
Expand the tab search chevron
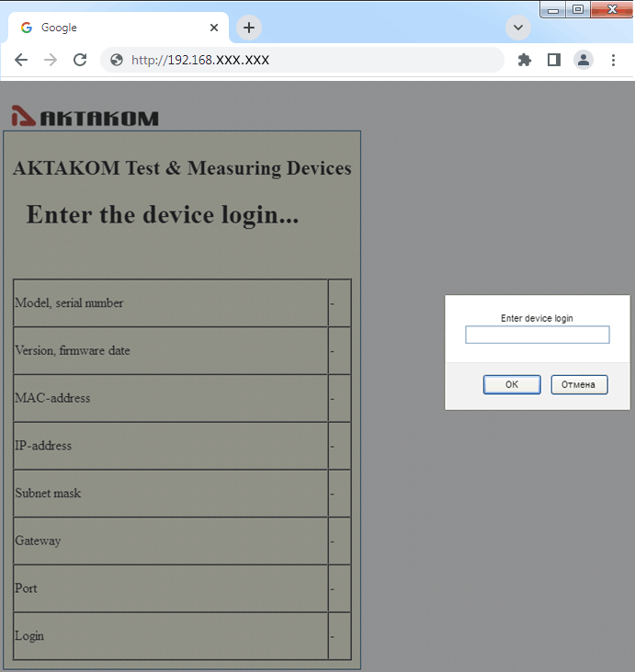518,28
